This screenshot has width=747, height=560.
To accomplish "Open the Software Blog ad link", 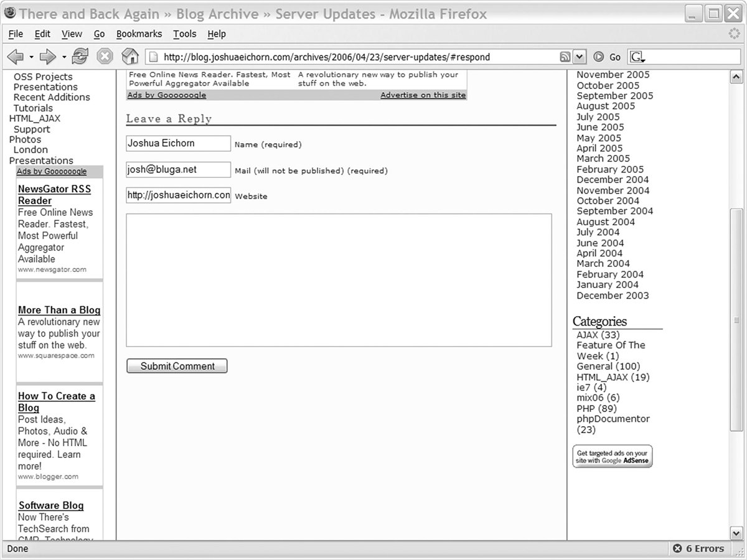I will point(51,505).
